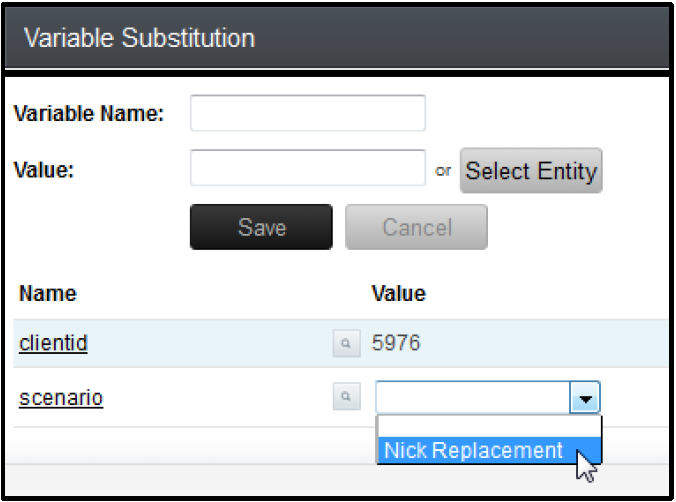Image resolution: width=676 pixels, height=502 pixels.
Task: Open the Select Entity picker
Action: (x=531, y=171)
